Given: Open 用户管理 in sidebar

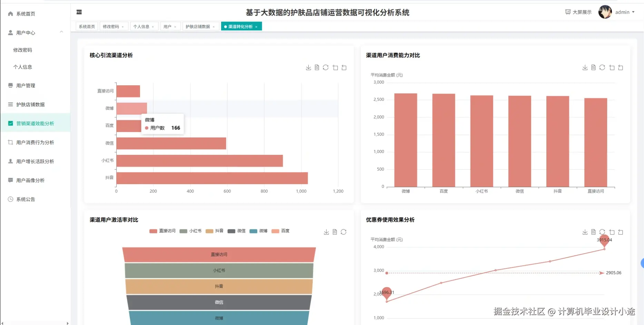Looking at the screenshot, I should click(x=35, y=86).
